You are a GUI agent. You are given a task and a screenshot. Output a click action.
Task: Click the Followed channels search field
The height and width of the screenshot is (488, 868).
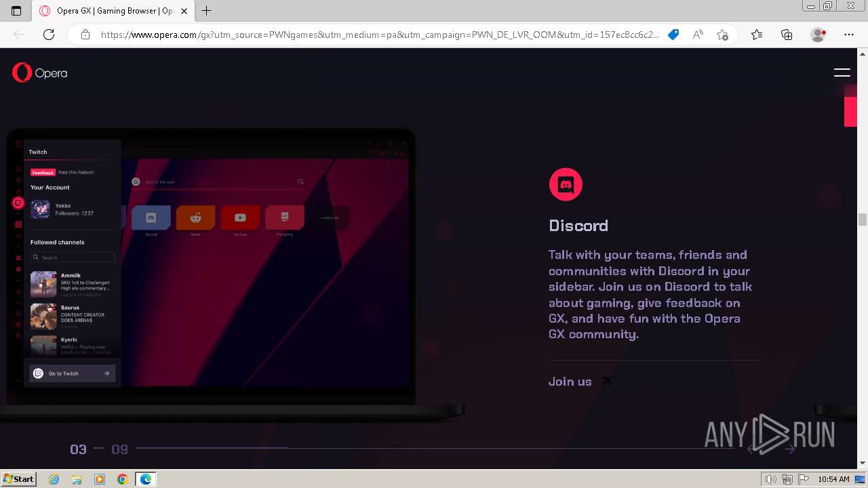73,258
